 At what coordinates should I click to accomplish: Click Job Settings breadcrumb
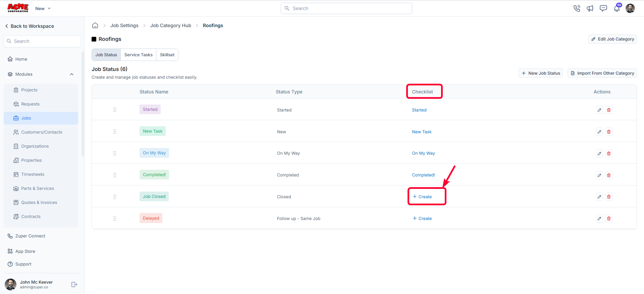(124, 25)
